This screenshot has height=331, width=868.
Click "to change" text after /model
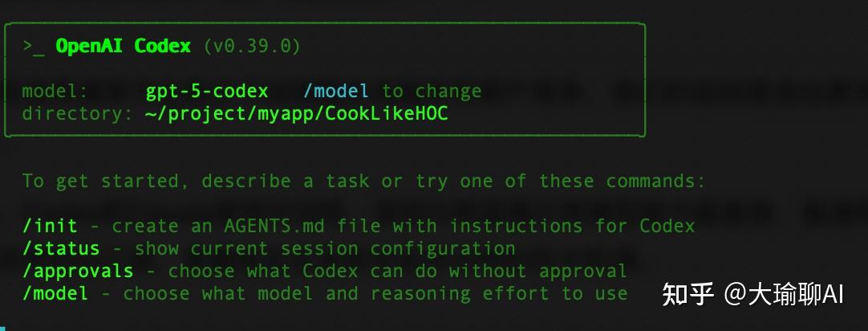[432, 92]
